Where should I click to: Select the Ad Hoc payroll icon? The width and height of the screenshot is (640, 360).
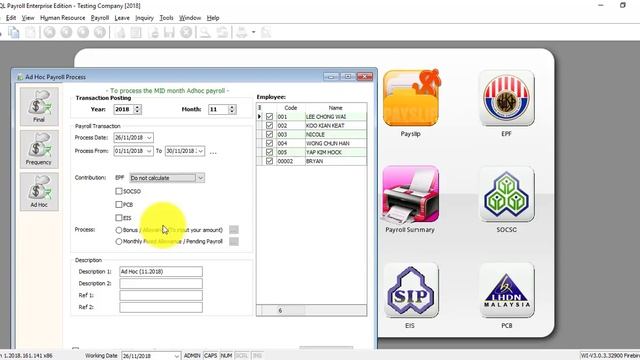click(39, 191)
